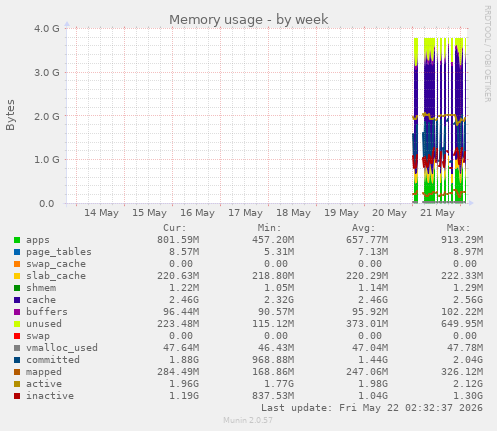Click unused max value 649.95M
Image resolution: width=497 pixels, height=431 pixels.
(x=462, y=324)
